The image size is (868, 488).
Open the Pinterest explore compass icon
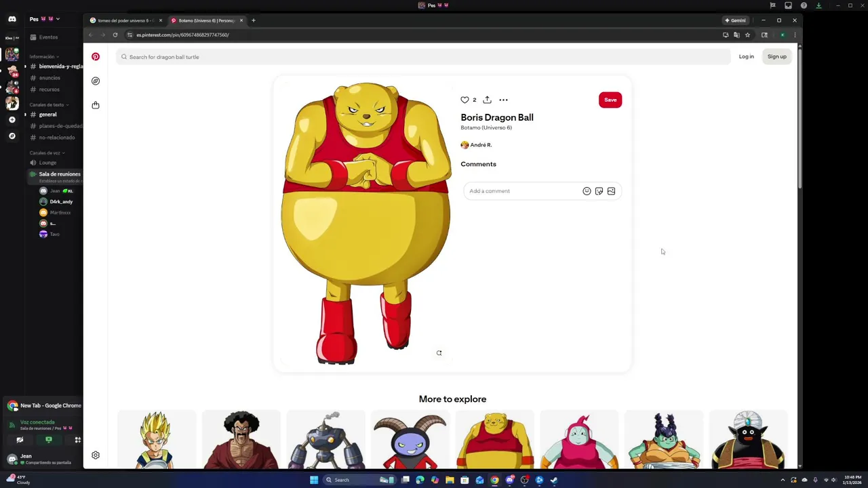point(96,81)
